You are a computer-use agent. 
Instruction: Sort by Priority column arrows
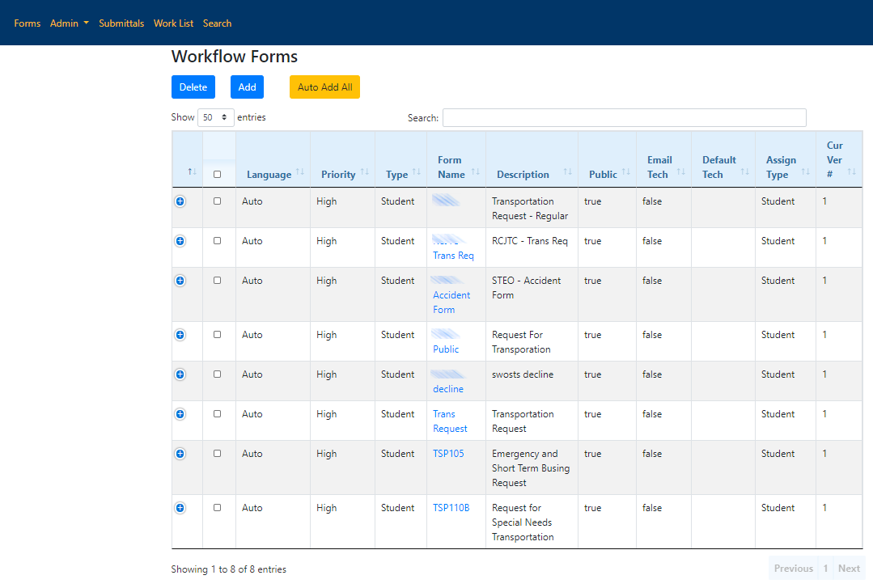364,172
